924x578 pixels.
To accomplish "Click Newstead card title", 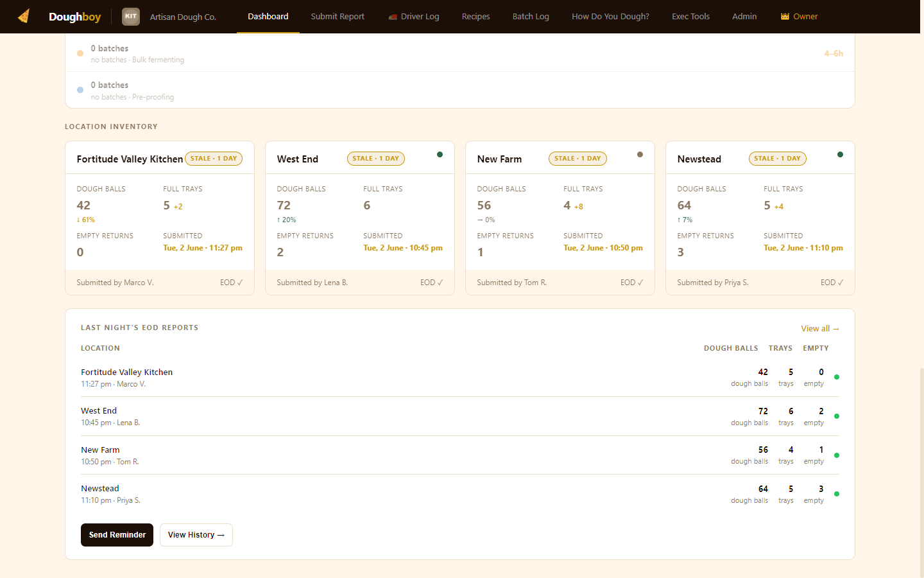I will coord(699,159).
